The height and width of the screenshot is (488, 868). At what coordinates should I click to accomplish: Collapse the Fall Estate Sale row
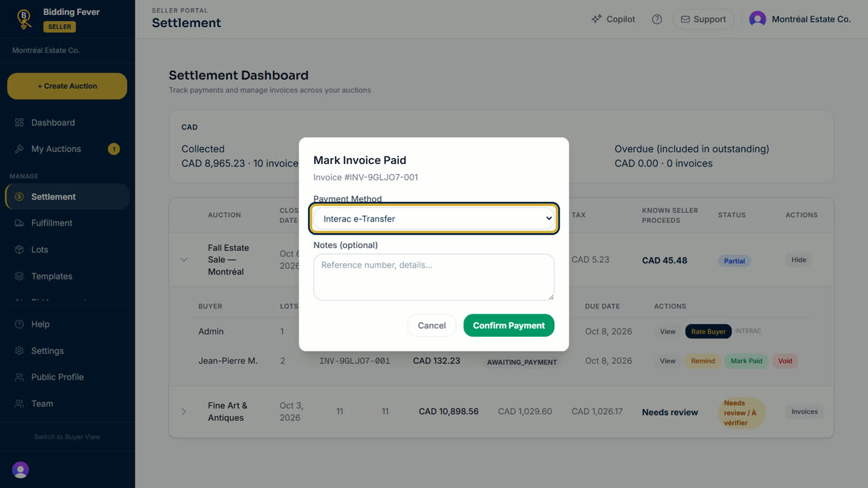pos(184,260)
